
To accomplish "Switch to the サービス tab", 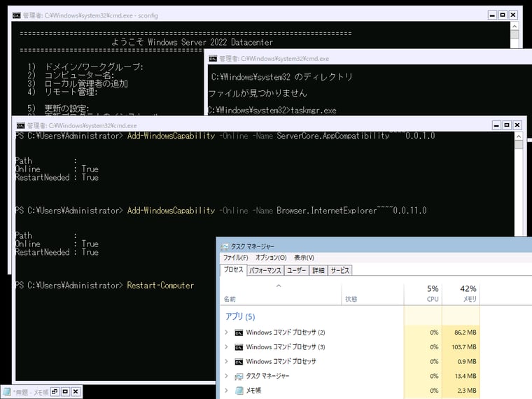I will pyautogui.click(x=339, y=270).
